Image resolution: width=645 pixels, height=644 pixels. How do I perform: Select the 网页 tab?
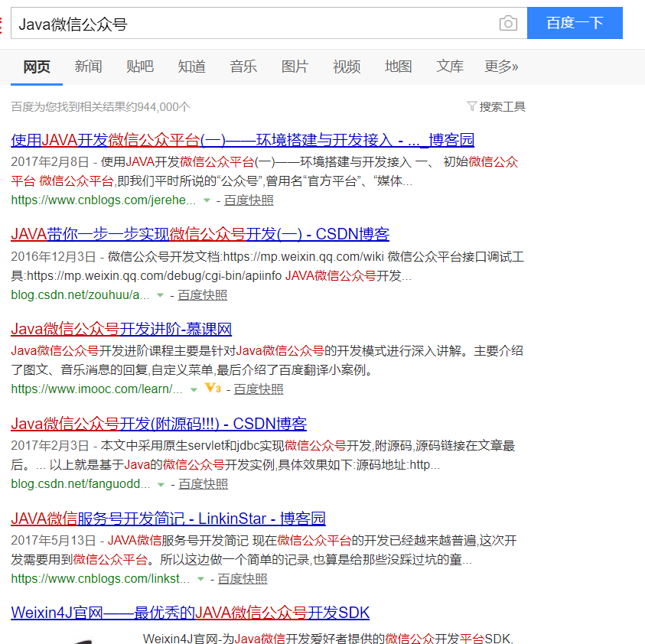(x=37, y=67)
